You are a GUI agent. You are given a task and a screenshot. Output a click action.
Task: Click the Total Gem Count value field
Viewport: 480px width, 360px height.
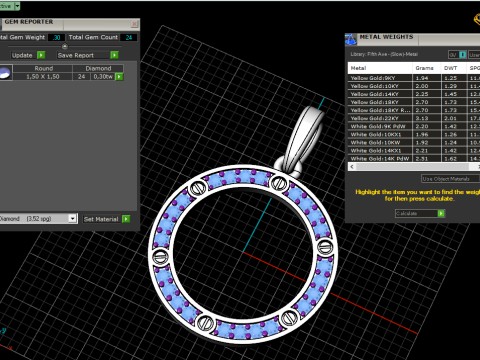point(129,37)
